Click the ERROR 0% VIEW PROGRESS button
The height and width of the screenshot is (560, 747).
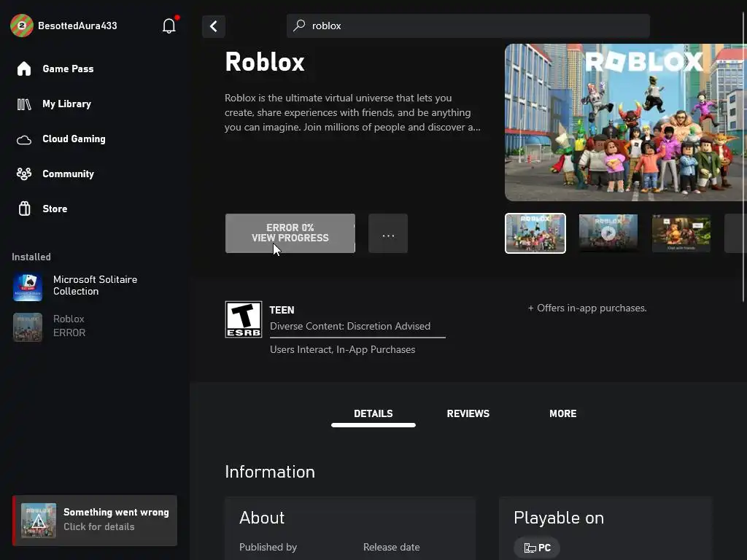point(290,233)
